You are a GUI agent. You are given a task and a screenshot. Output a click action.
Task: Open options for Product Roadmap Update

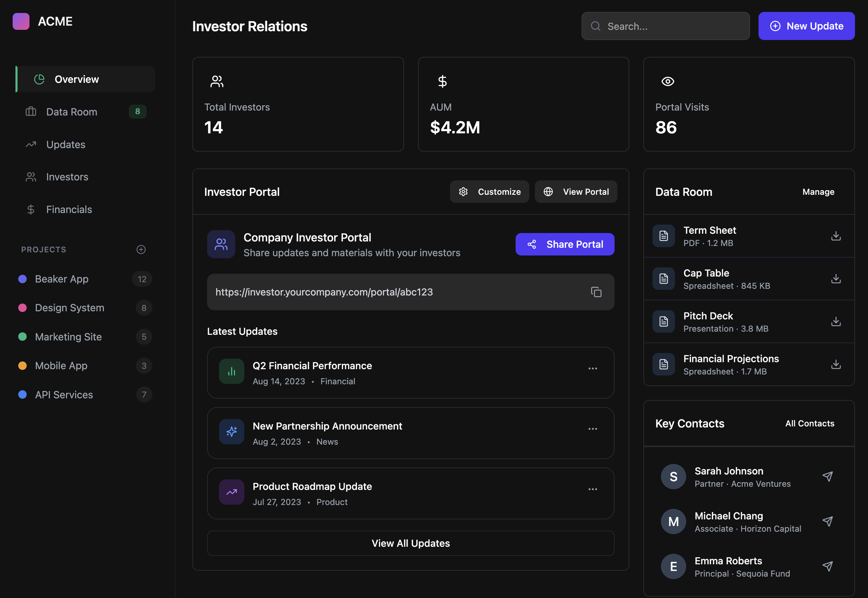pyautogui.click(x=592, y=489)
